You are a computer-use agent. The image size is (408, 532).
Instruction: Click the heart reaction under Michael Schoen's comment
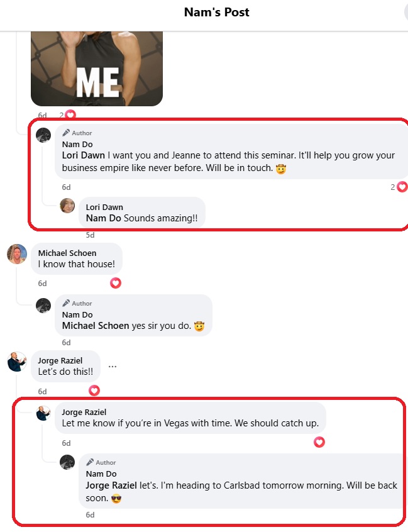pyautogui.click(x=116, y=283)
